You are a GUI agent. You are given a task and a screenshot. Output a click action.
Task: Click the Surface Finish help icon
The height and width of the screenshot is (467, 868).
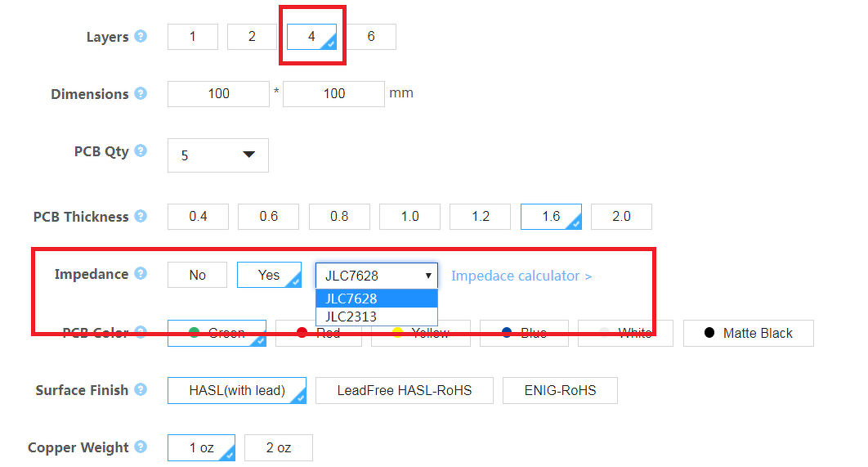pos(141,390)
